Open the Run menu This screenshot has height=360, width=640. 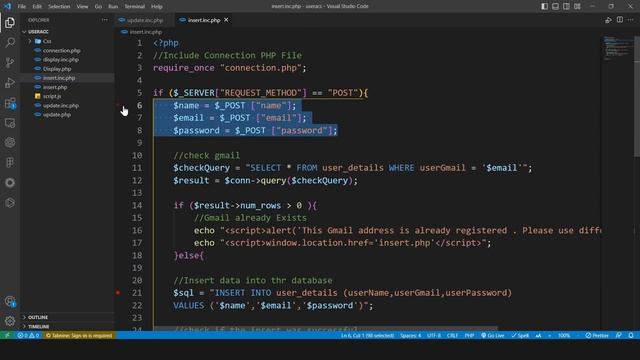[113, 7]
